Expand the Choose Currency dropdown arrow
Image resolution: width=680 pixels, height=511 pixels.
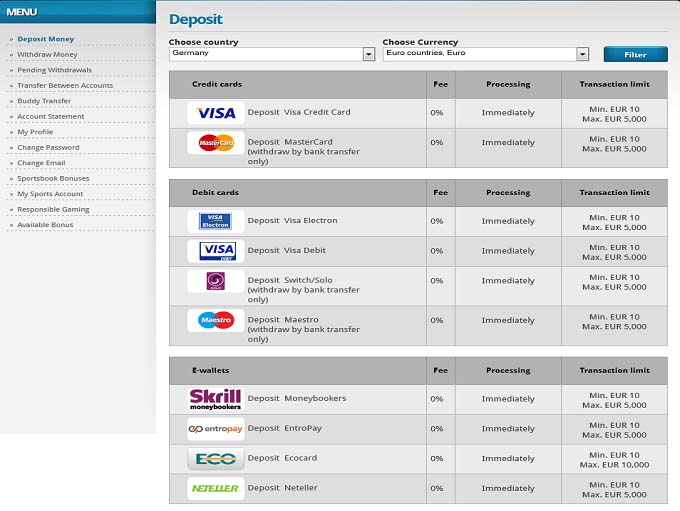click(x=582, y=54)
